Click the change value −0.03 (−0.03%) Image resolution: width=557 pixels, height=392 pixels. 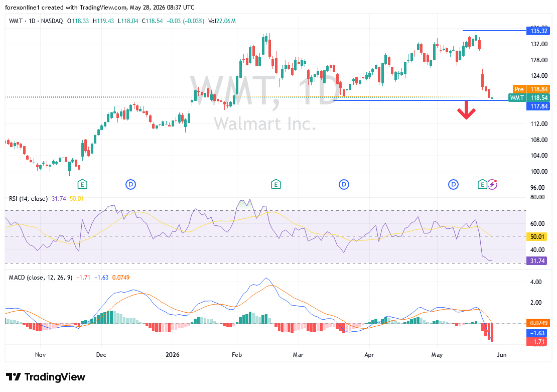click(x=186, y=21)
